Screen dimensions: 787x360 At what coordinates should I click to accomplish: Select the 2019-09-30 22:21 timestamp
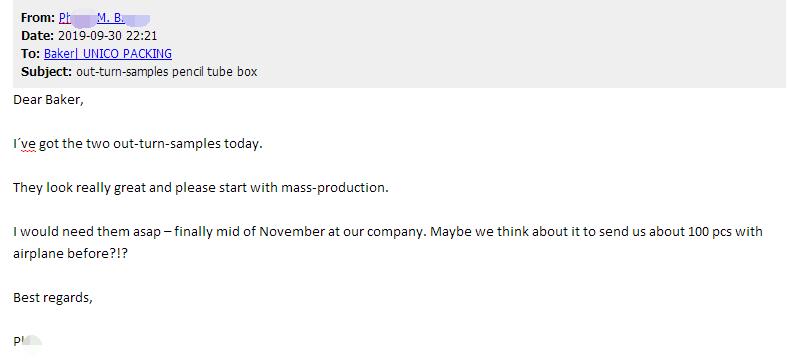108,36
